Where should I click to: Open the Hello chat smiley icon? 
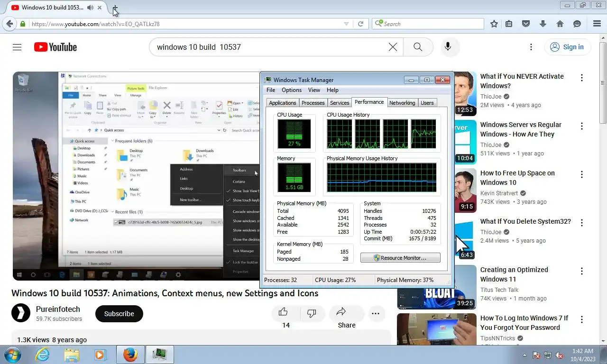coord(577,24)
